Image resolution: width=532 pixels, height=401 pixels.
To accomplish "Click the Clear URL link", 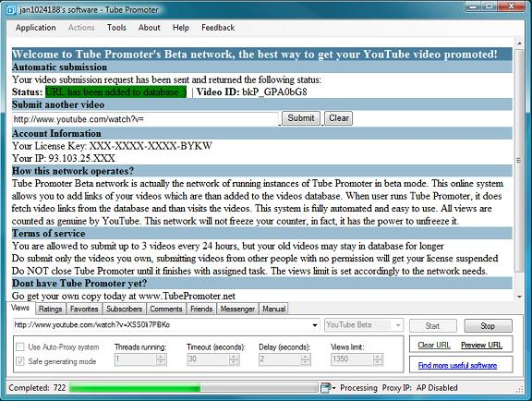I will 434,345.
